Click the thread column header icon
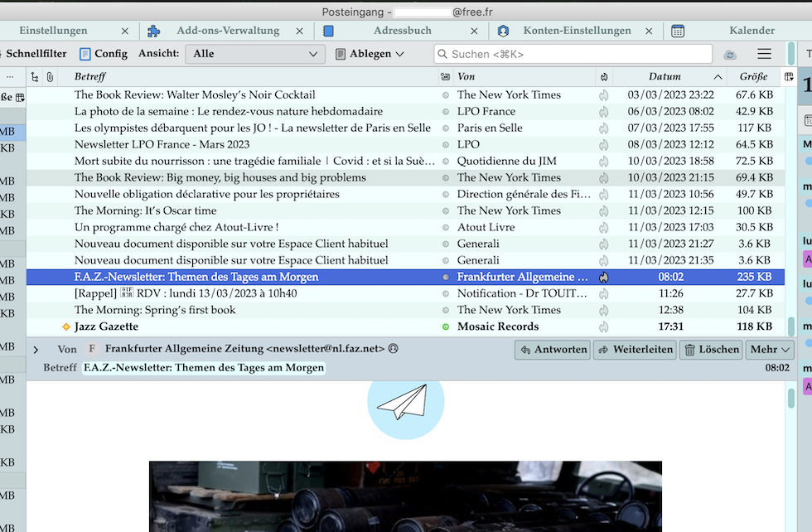The height and width of the screenshot is (532, 812). point(35,77)
